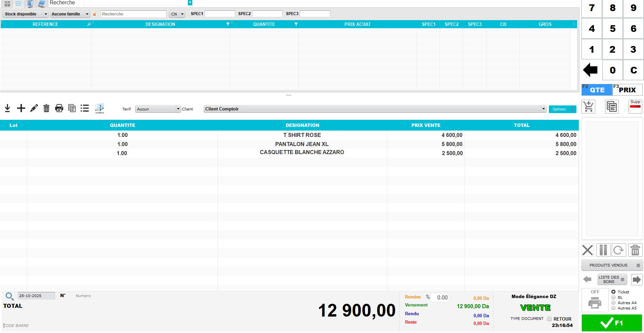Click the pause icon to hold sale
This screenshot has height=333, width=644.
(x=603, y=250)
